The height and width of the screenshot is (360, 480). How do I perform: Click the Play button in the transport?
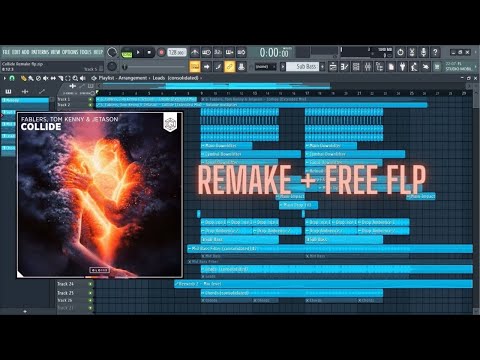click(x=138, y=52)
